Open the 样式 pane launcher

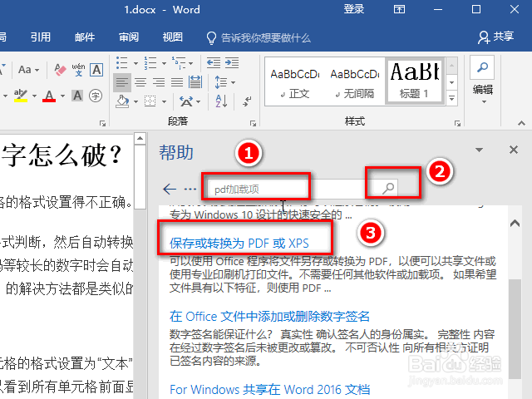pos(457,124)
